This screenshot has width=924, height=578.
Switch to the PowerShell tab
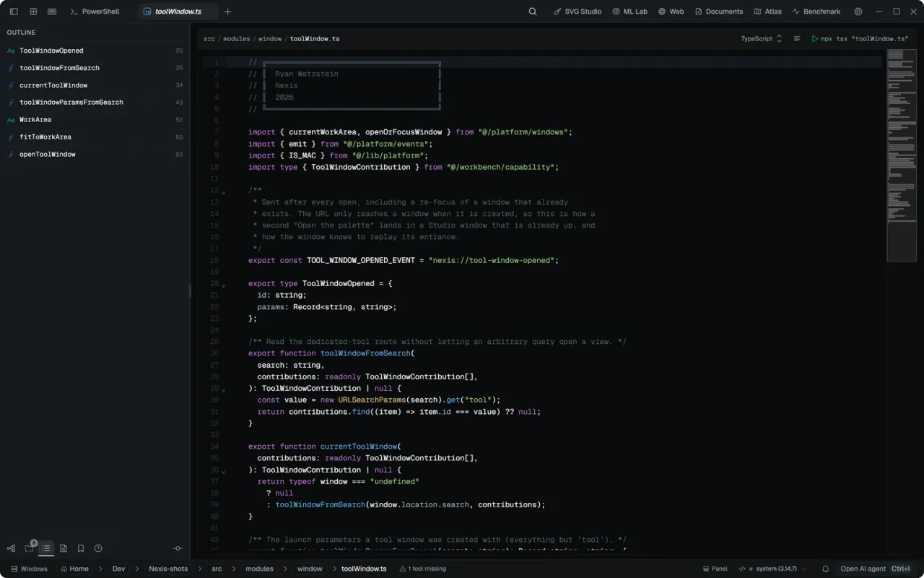point(95,12)
